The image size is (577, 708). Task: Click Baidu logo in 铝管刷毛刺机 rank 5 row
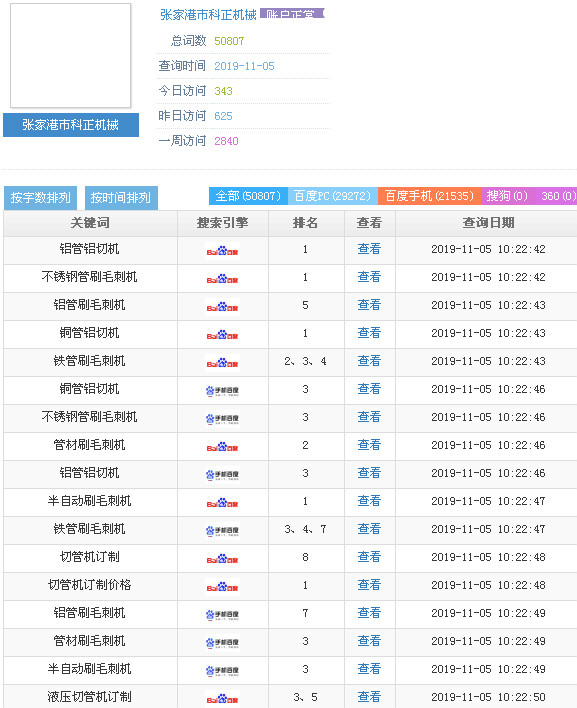click(222, 307)
